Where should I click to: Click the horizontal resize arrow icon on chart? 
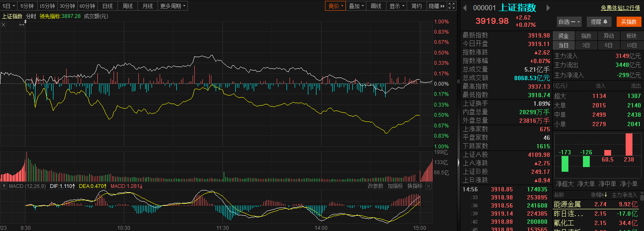(22, 25)
